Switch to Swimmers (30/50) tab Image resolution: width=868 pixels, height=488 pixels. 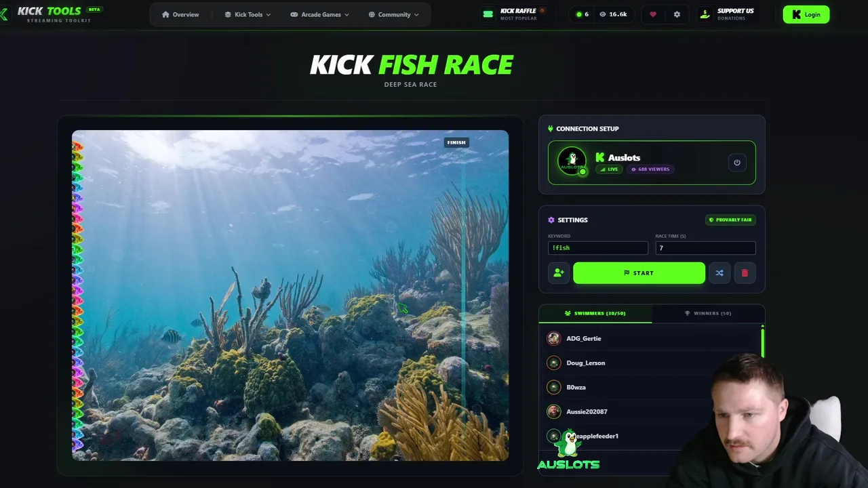click(x=595, y=313)
